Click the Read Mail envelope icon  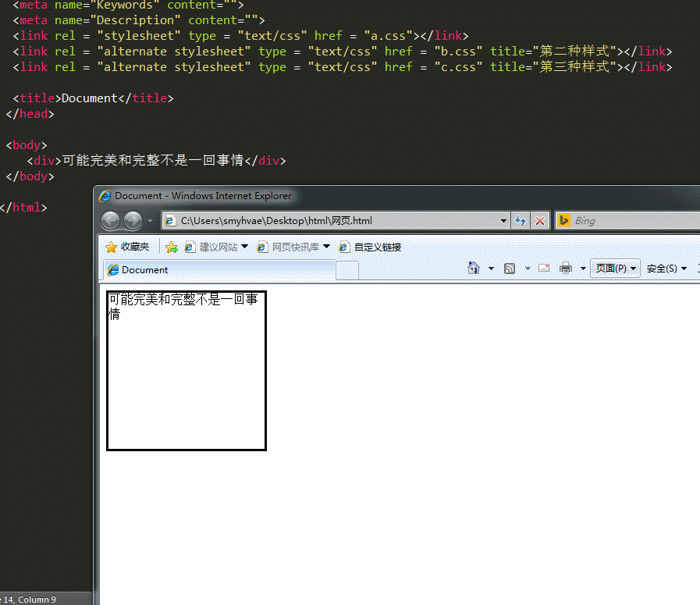coord(543,267)
